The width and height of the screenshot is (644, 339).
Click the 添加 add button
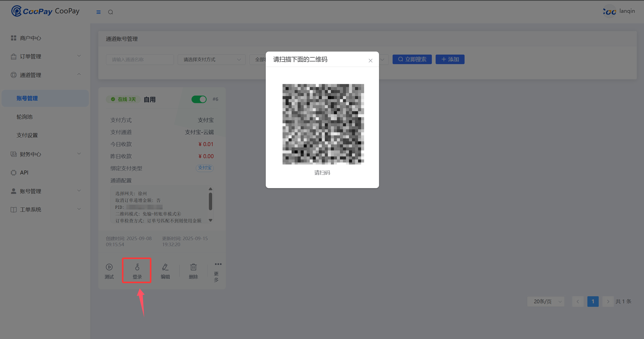pyautogui.click(x=450, y=59)
